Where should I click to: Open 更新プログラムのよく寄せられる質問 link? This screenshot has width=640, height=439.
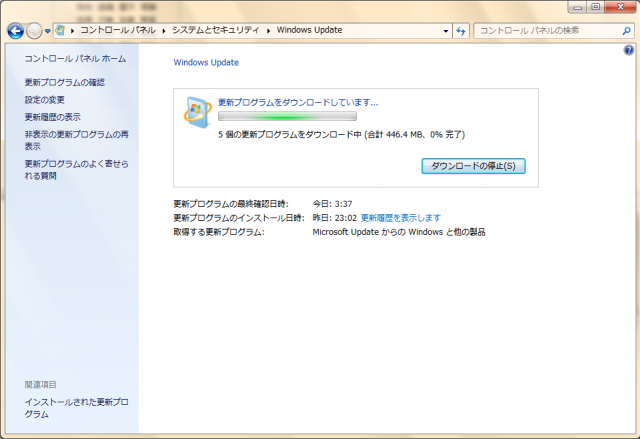click(76, 170)
